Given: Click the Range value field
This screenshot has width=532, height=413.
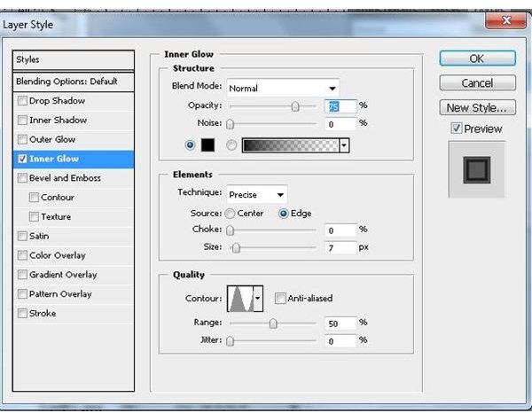Looking at the screenshot, I should pos(340,323).
